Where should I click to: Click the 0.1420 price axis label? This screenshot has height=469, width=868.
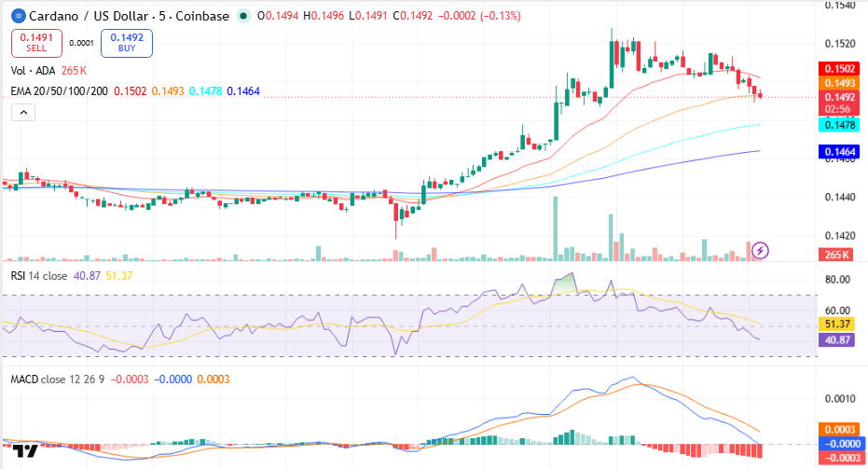(x=840, y=235)
